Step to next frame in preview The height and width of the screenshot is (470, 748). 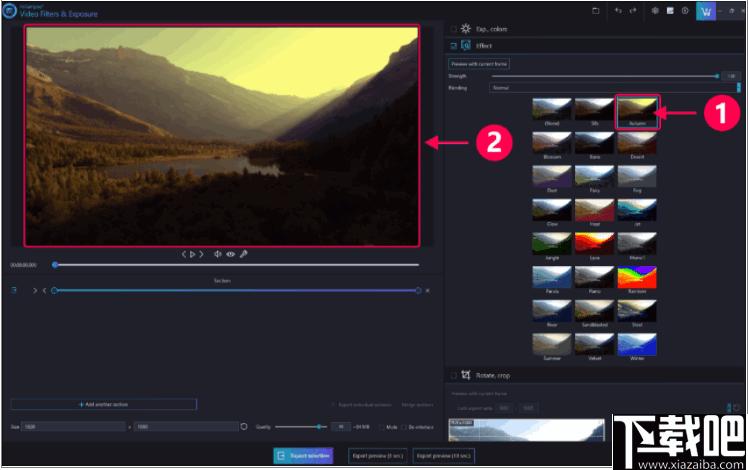[201, 254]
